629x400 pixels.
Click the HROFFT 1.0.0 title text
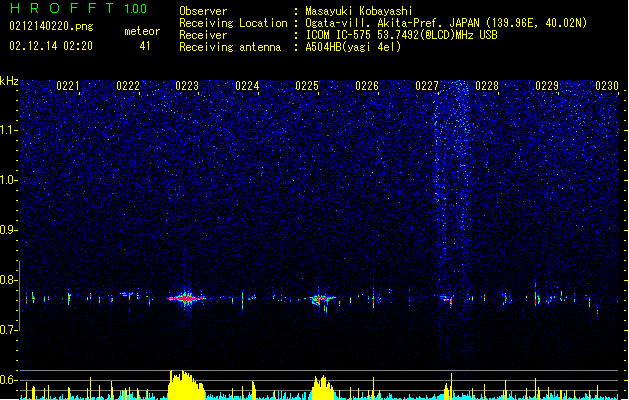[79, 8]
